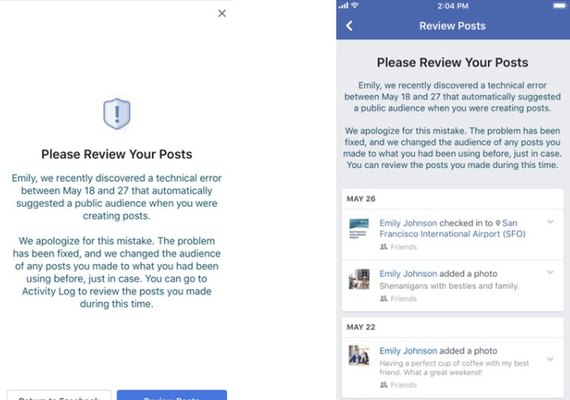Click the 'Activity Log' text in dialog message
The width and height of the screenshot is (570, 400).
coord(48,291)
